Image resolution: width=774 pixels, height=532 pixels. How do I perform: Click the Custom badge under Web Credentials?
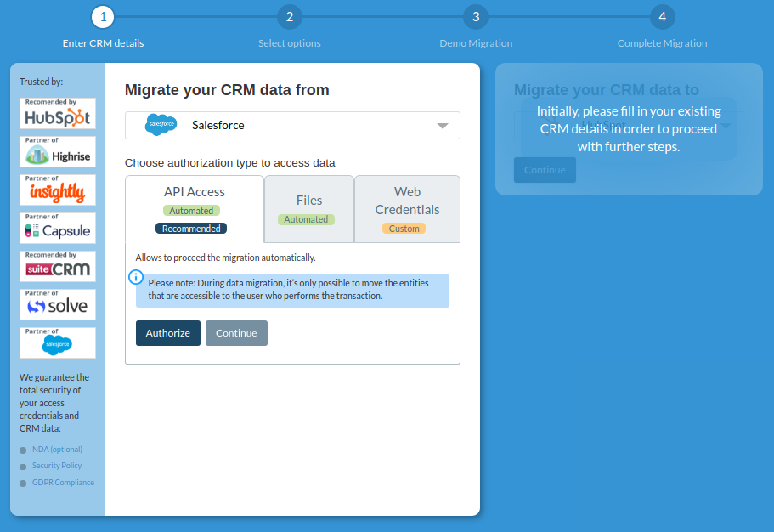click(404, 229)
